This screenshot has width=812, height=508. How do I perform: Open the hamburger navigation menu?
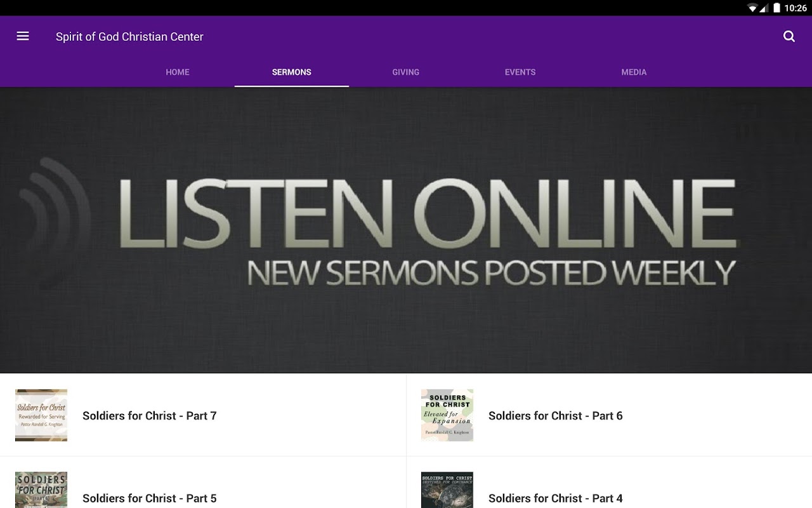pyautogui.click(x=23, y=36)
